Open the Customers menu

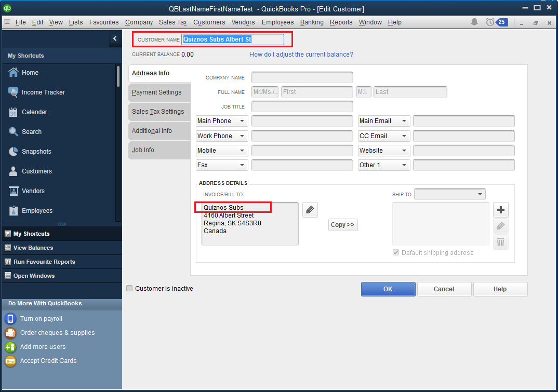(209, 22)
